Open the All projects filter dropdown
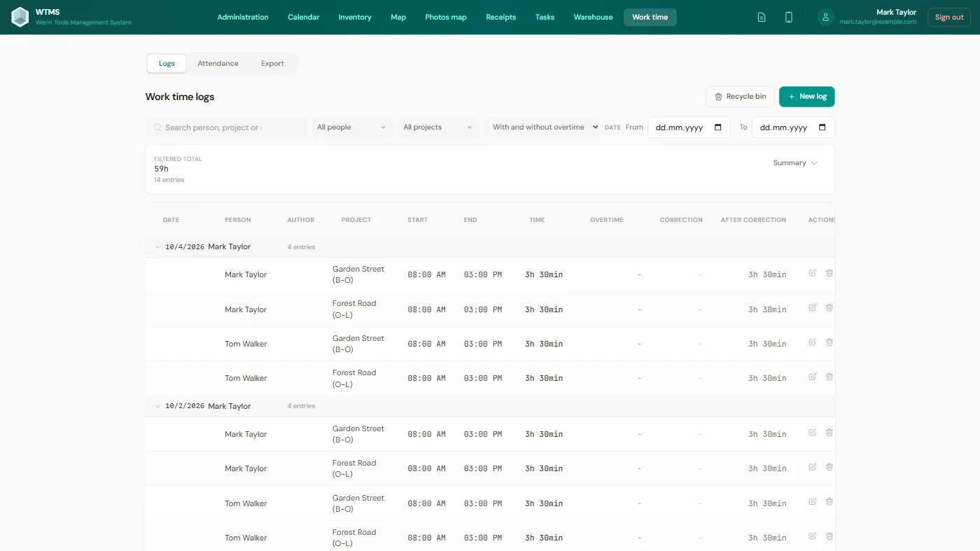Viewport: 980px width, 551px height. 438,127
